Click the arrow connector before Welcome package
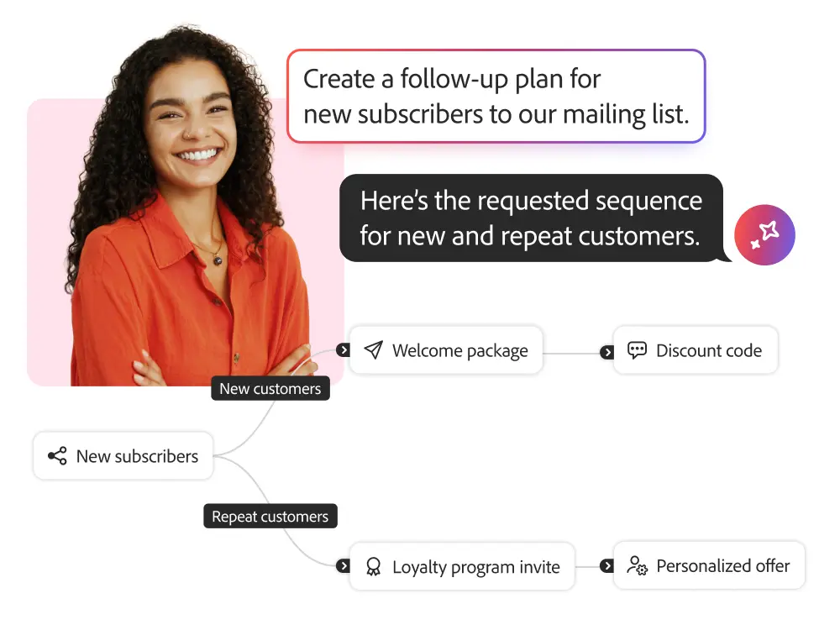Image resolution: width=840 pixels, height=630 pixels. 343,349
